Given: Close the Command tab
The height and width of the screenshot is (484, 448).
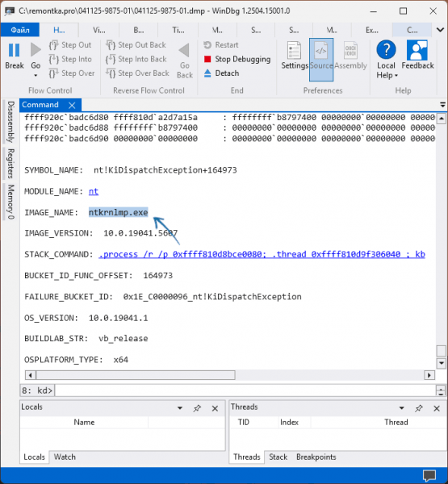Looking at the screenshot, I should [72, 106].
